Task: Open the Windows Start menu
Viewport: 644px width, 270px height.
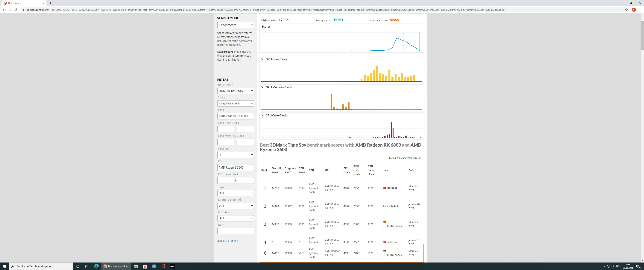Action: point(4,266)
